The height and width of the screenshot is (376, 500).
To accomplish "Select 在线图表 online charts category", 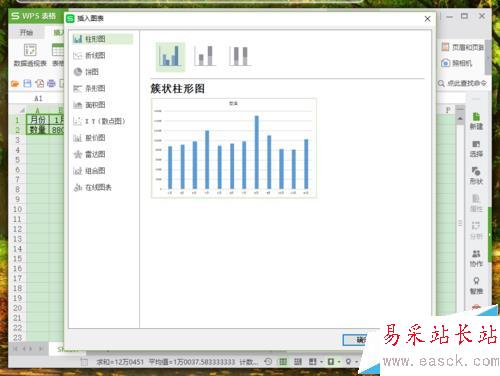I will tap(93, 188).
